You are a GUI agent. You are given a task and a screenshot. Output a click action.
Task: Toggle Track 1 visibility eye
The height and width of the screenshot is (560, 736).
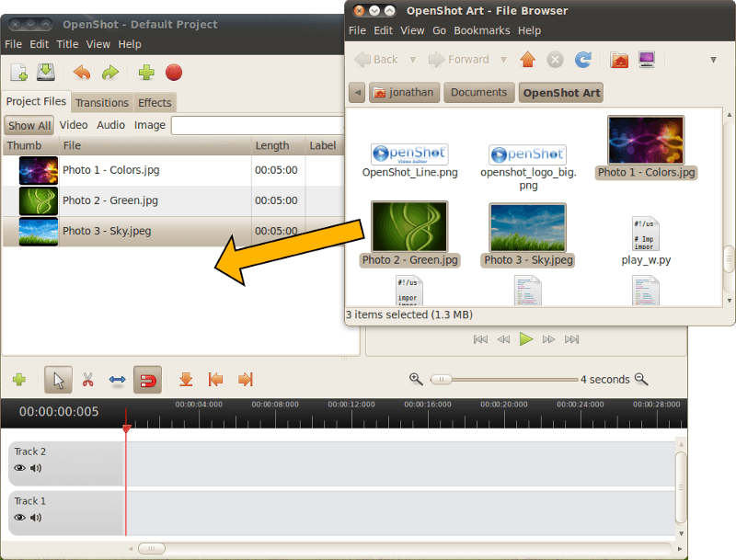click(x=19, y=518)
